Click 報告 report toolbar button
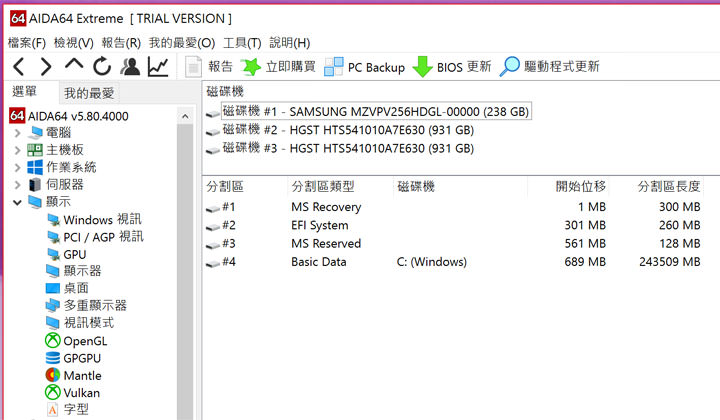 (210, 67)
